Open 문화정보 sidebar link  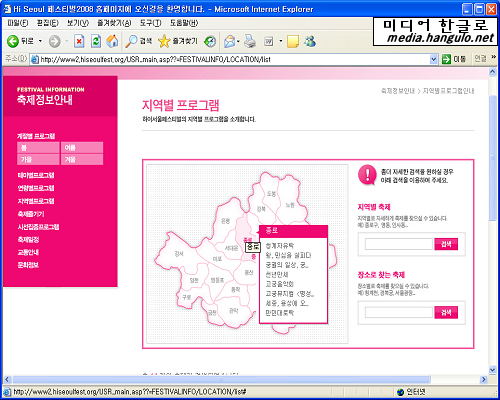click(28, 265)
